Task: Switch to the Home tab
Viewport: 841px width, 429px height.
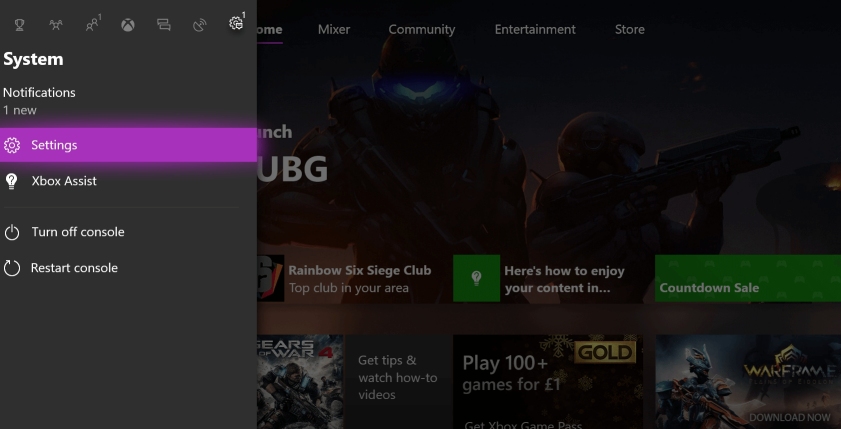Action: [270, 29]
